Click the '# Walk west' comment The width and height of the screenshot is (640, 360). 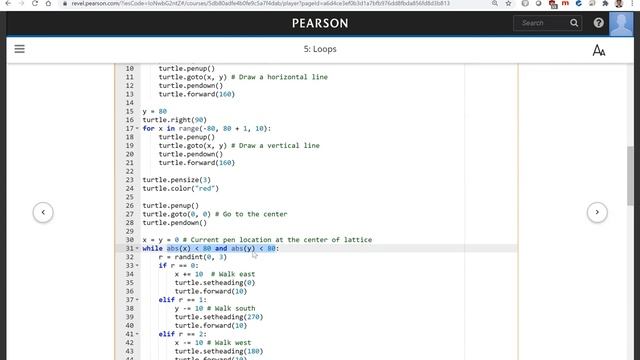[229, 343]
